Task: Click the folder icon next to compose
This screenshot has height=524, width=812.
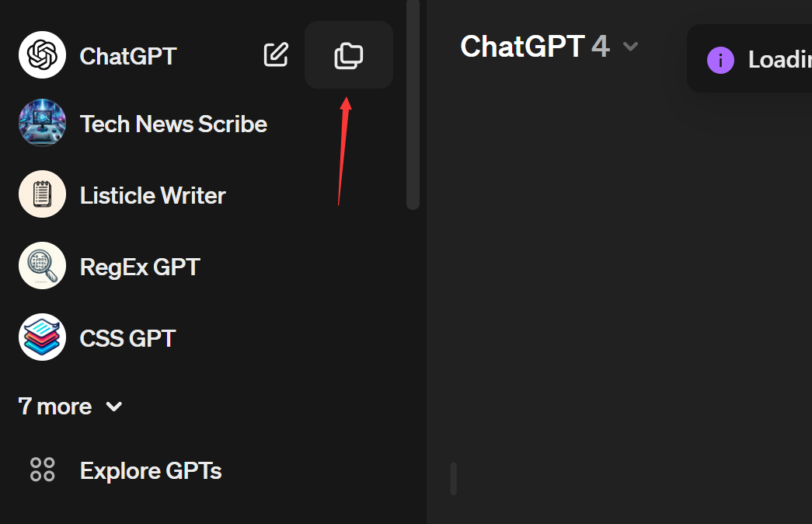Action: pos(348,55)
